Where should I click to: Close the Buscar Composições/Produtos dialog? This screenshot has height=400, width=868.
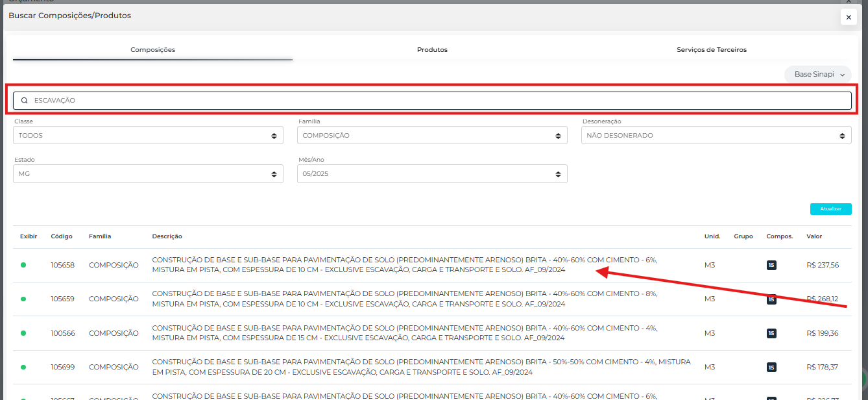848,18
